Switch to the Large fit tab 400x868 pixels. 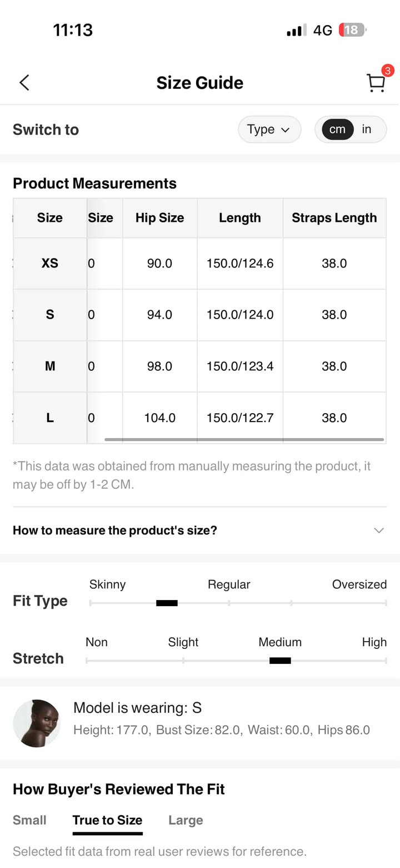(186, 820)
